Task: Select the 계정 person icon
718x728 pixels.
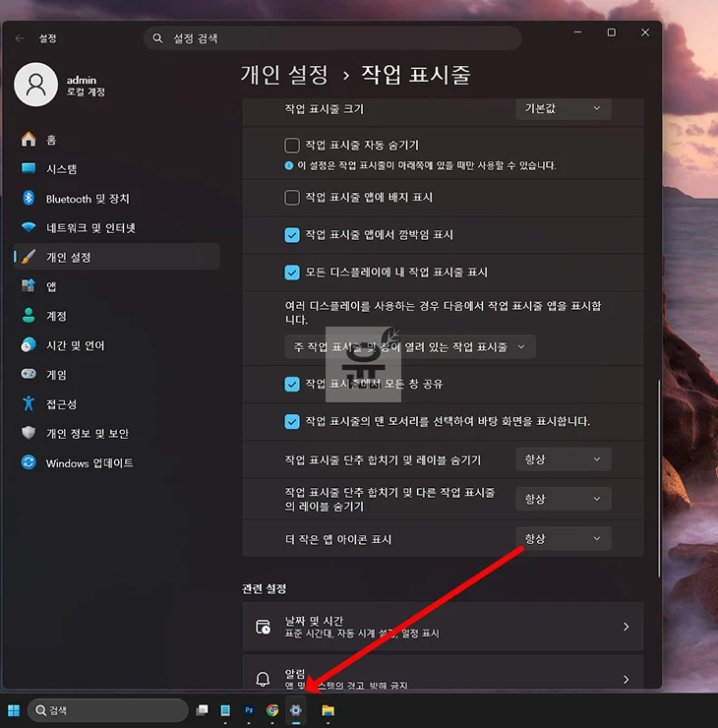Action: tap(29, 315)
